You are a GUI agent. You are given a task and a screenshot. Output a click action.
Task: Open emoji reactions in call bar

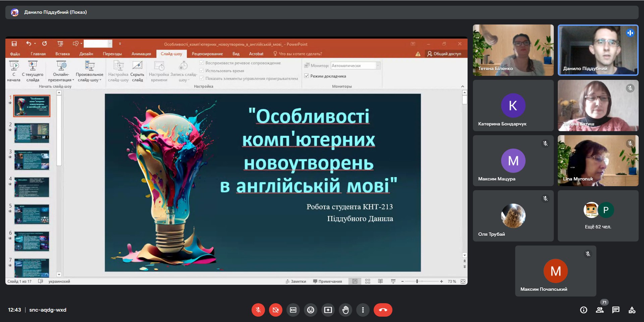pos(311,310)
